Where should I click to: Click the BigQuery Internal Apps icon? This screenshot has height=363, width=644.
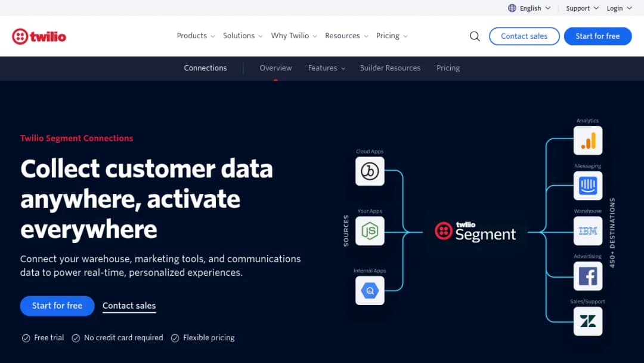(x=370, y=291)
